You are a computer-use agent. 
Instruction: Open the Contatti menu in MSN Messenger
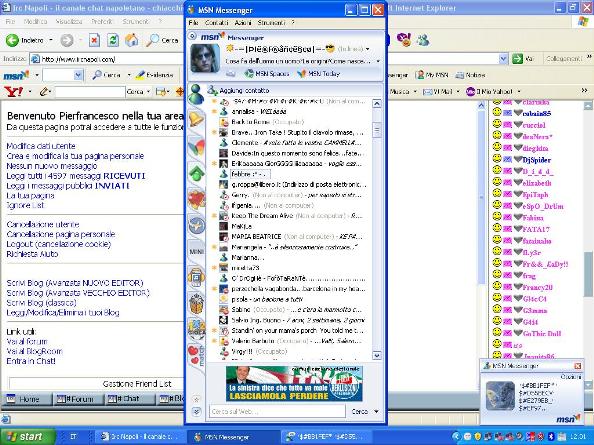click(x=216, y=23)
